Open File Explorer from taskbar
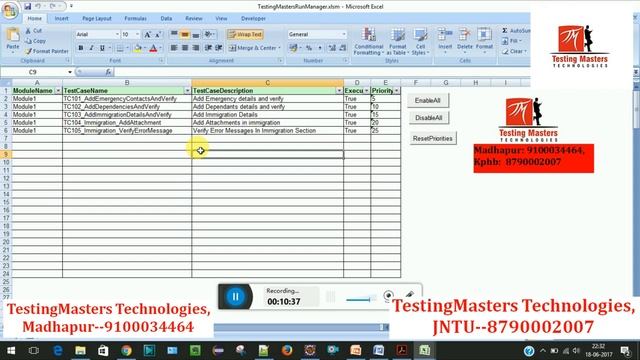The height and width of the screenshot is (360, 640). pyautogui.click(x=80, y=351)
